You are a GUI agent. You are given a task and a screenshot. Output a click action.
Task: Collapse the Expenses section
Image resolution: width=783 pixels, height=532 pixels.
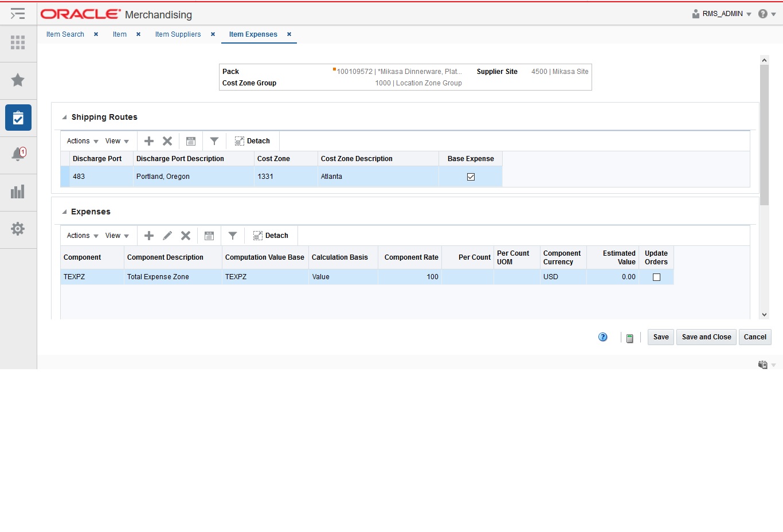[x=64, y=212]
